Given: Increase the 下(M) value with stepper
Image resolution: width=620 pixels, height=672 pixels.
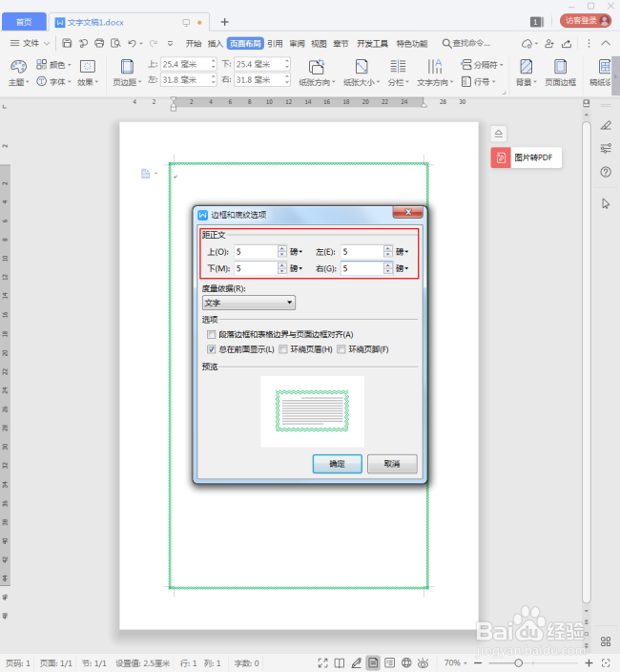Looking at the screenshot, I should pyautogui.click(x=281, y=265).
